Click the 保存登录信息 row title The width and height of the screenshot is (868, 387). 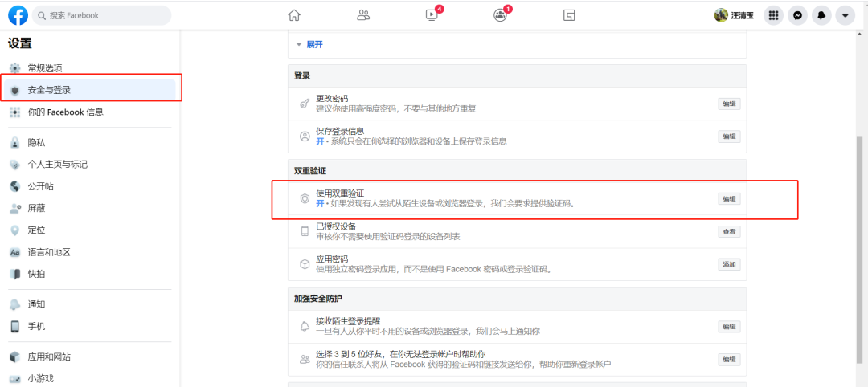pyautogui.click(x=340, y=131)
